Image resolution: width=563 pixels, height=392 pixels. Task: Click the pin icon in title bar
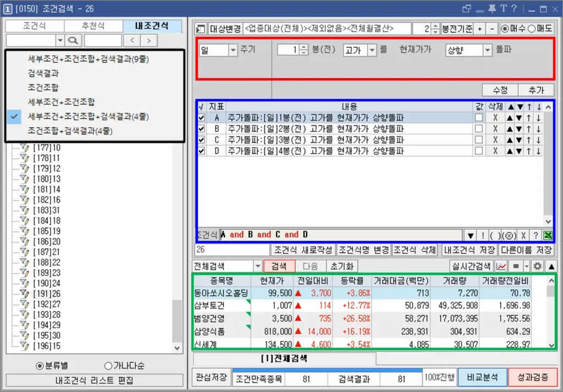click(x=491, y=9)
